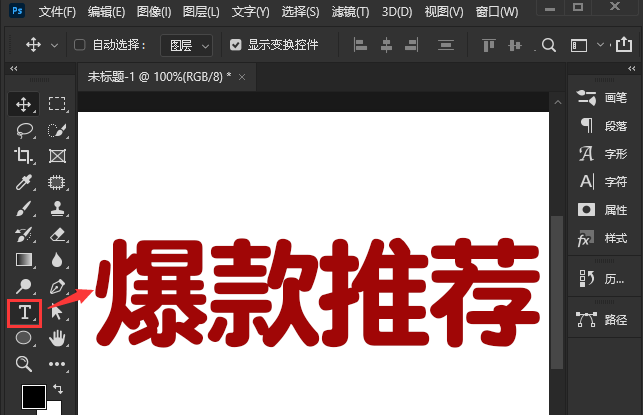The width and height of the screenshot is (643, 415).
Task: Toggle the 自动选择 checkbox
Action: [80, 45]
